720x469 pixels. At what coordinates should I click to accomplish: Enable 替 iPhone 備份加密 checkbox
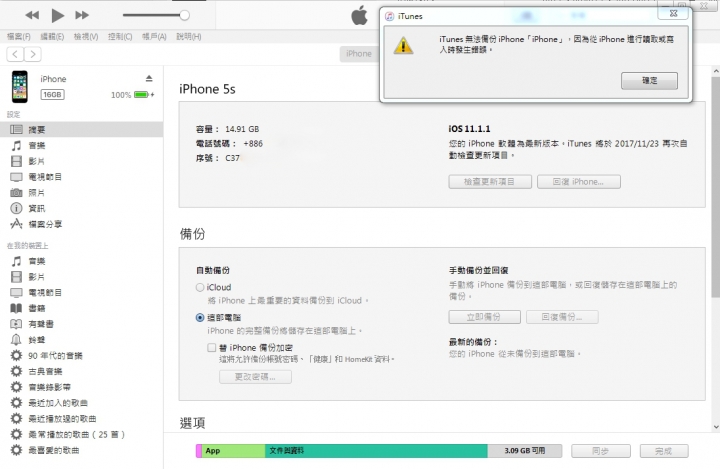tap(212, 348)
